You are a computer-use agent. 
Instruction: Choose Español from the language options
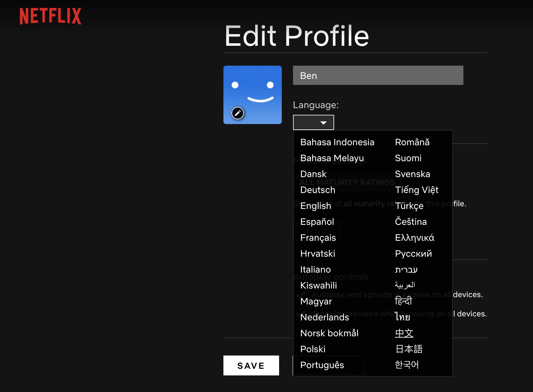317,222
